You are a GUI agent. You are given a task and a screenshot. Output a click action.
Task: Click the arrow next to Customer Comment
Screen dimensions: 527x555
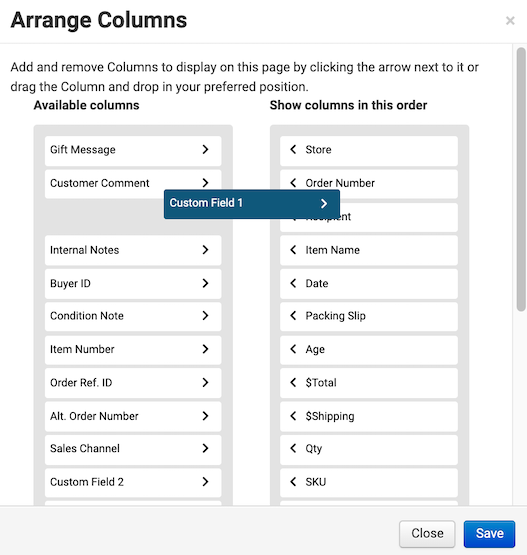pyautogui.click(x=205, y=183)
